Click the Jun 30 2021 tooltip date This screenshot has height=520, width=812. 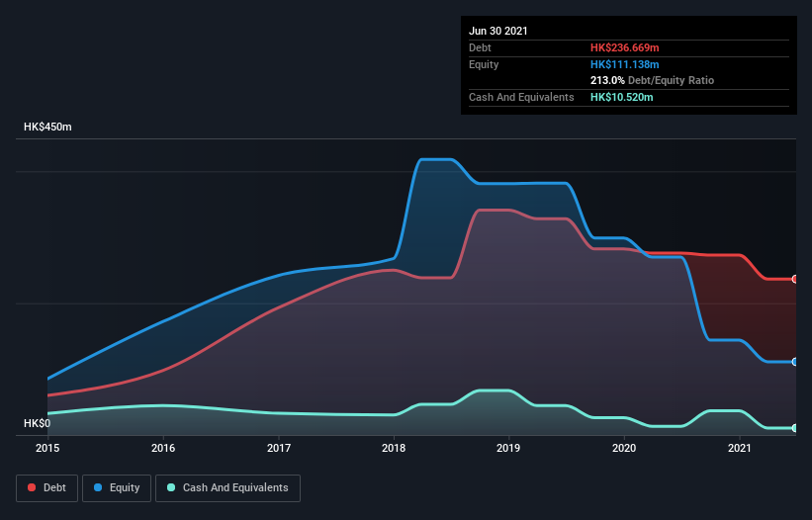click(x=498, y=31)
